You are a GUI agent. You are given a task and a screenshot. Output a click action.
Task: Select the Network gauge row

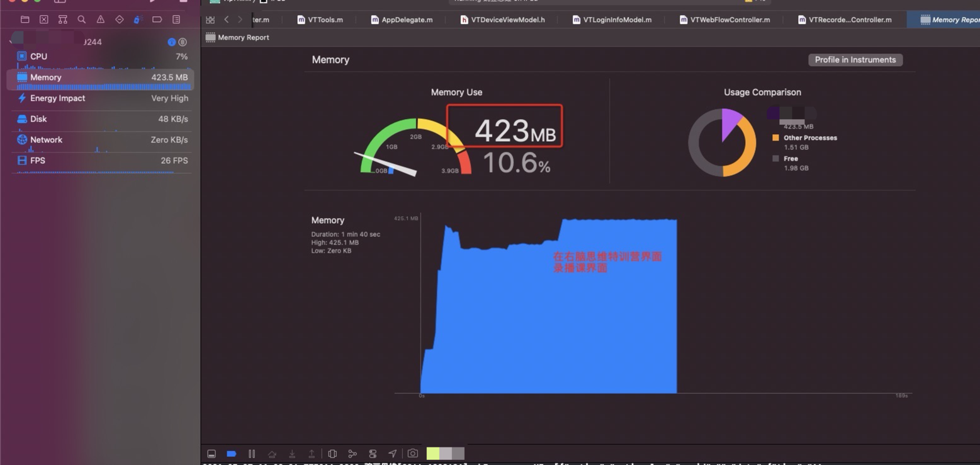(101, 141)
